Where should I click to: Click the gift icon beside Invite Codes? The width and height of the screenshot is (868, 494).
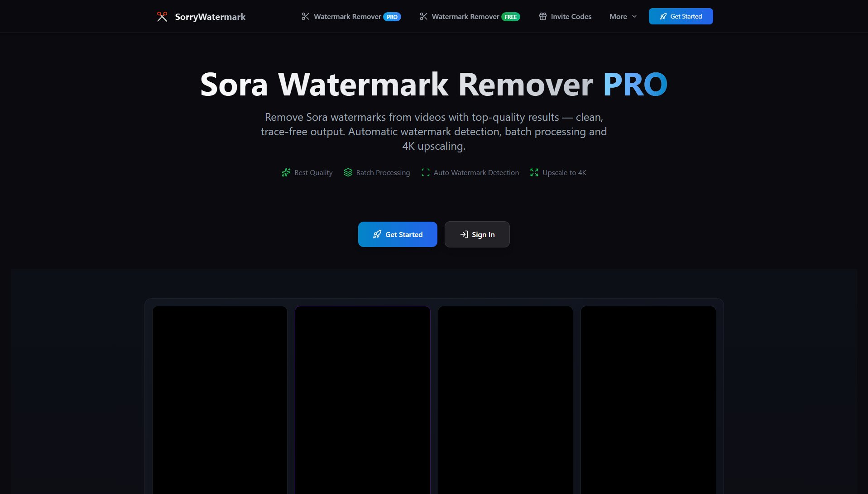542,16
